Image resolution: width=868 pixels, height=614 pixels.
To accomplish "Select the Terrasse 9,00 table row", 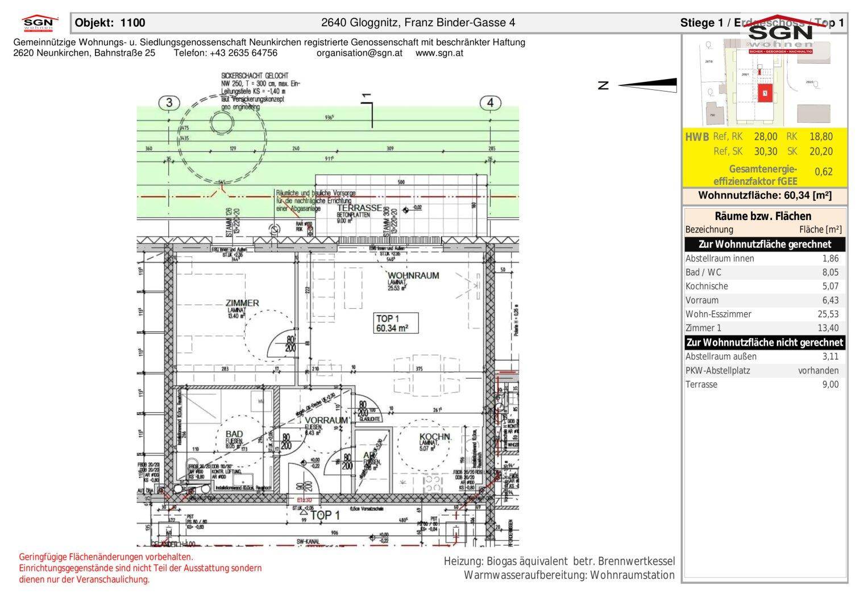I will click(x=765, y=385).
